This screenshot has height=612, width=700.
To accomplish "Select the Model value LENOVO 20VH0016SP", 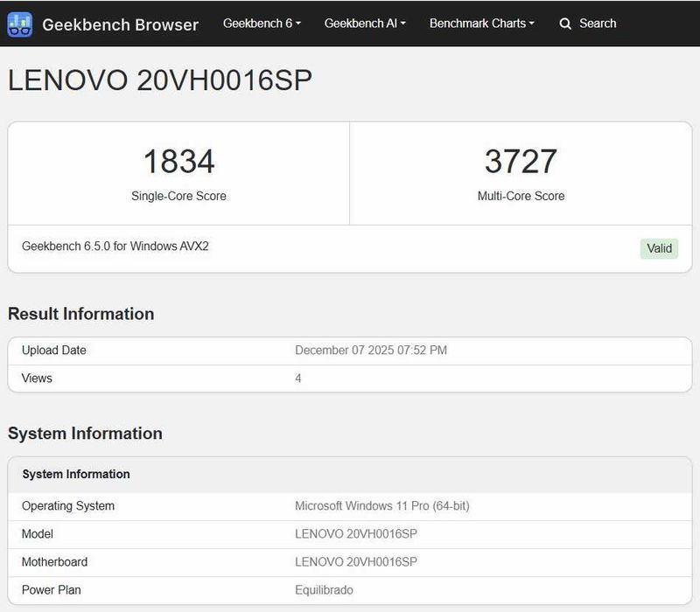I will (356, 534).
